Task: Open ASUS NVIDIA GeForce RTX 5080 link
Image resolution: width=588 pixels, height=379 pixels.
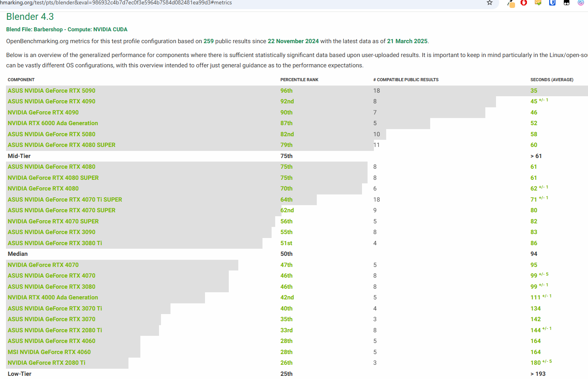Action: tap(52, 134)
